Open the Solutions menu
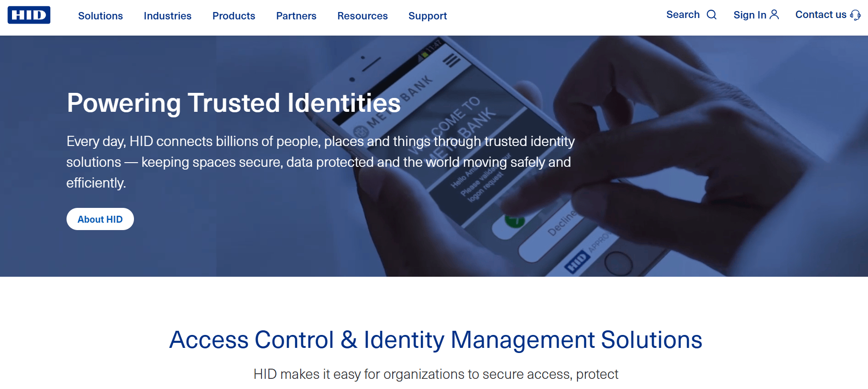The height and width of the screenshot is (389, 868). 100,16
